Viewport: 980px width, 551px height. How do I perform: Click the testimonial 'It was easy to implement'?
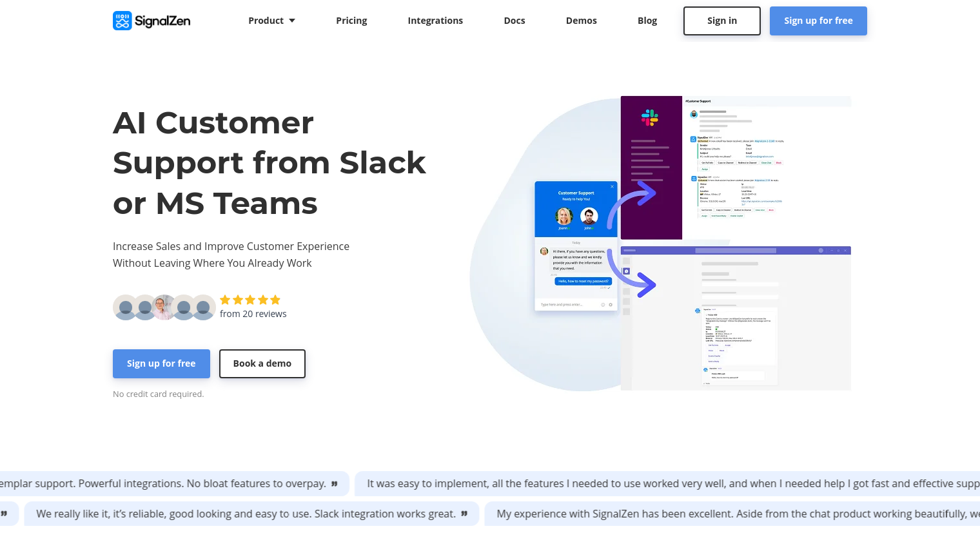click(667, 483)
